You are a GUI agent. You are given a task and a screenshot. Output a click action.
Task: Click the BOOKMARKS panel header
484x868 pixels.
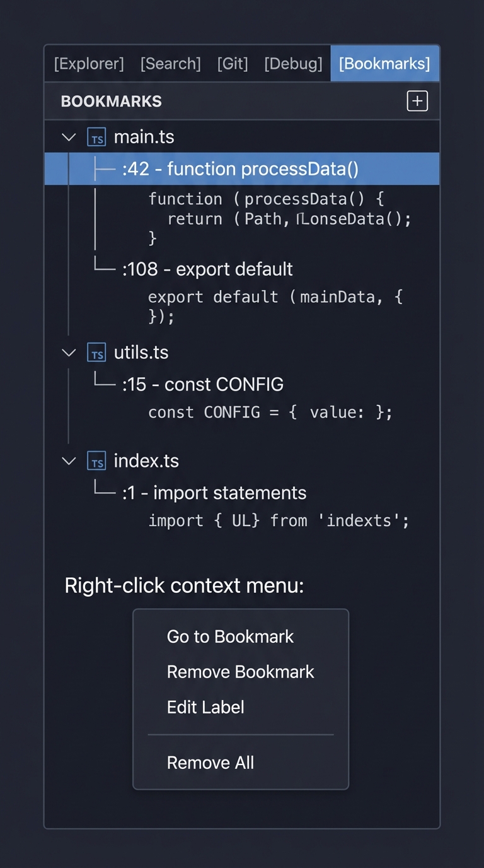point(112,101)
